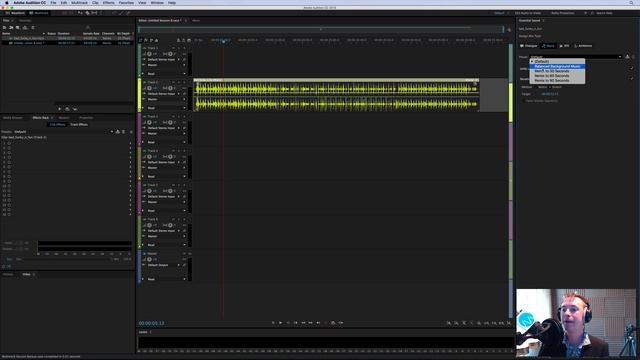
Task: Click Insert into Multitrack icon in Files panel
Action: (25, 28)
